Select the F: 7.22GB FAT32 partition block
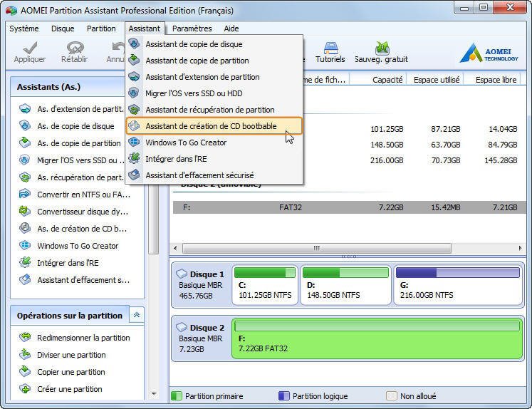Image resolution: width=532 pixels, height=409 pixels. [377, 338]
